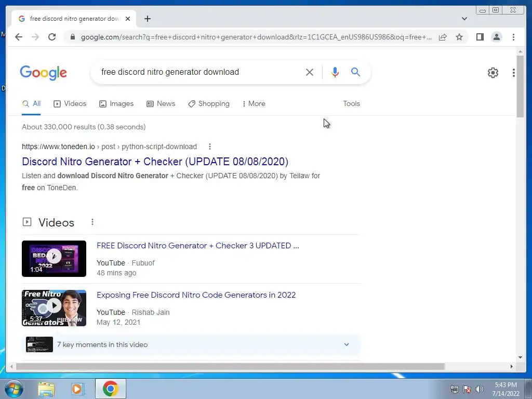The image size is (532, 399).
Task: Clear the Google search box
Action: (x=310, y=72)
